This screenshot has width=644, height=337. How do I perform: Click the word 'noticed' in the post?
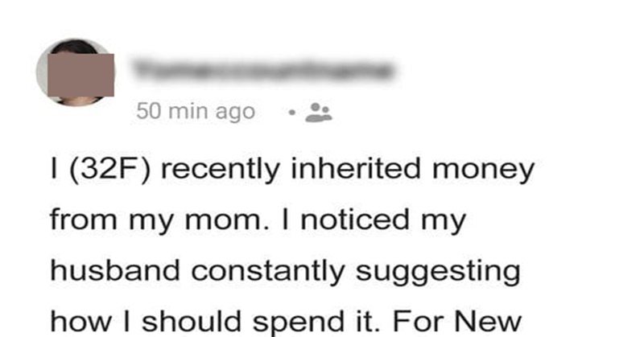355,219
